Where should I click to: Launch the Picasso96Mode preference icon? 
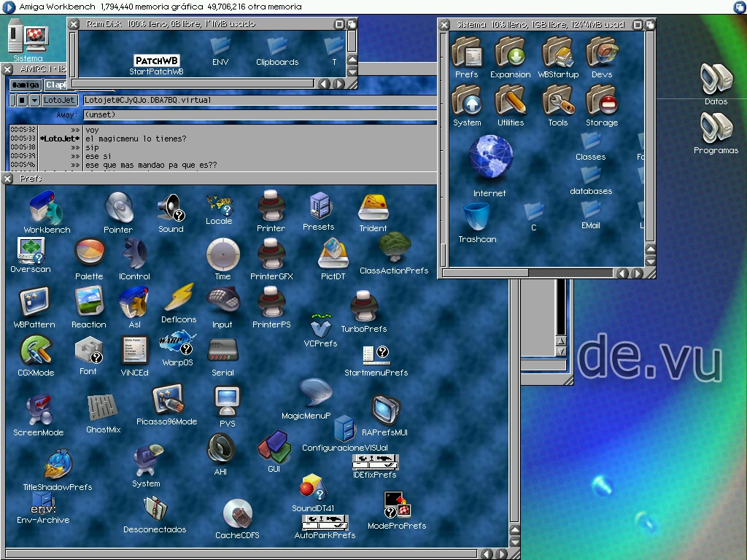tap(166, 401)
